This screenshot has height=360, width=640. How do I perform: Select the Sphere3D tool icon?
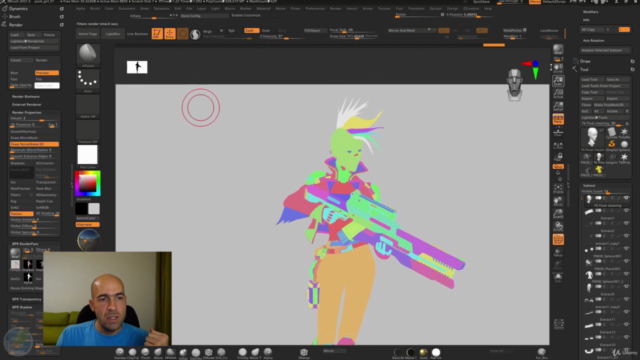click(624, 144)
